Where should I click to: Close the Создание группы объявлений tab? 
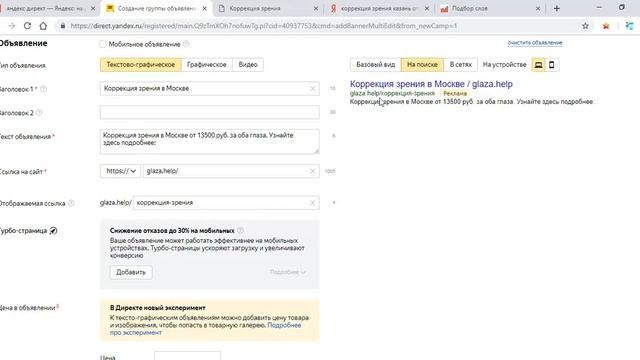click(204, 8)
